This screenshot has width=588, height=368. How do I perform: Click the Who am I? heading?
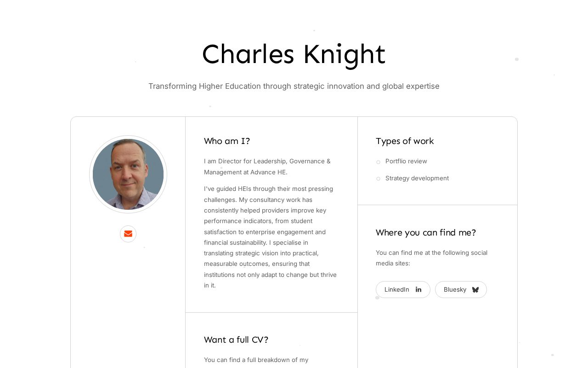pos(227,141)
